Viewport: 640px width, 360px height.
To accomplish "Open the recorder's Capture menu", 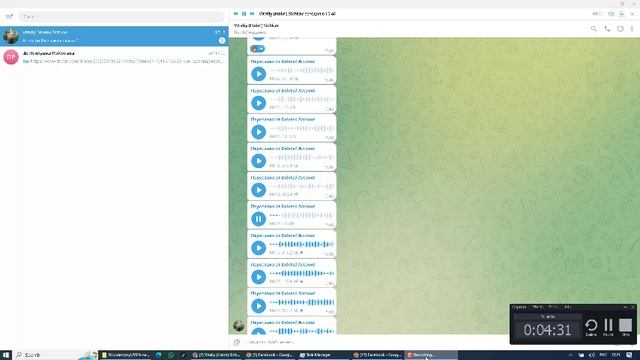I will [519, 307].
